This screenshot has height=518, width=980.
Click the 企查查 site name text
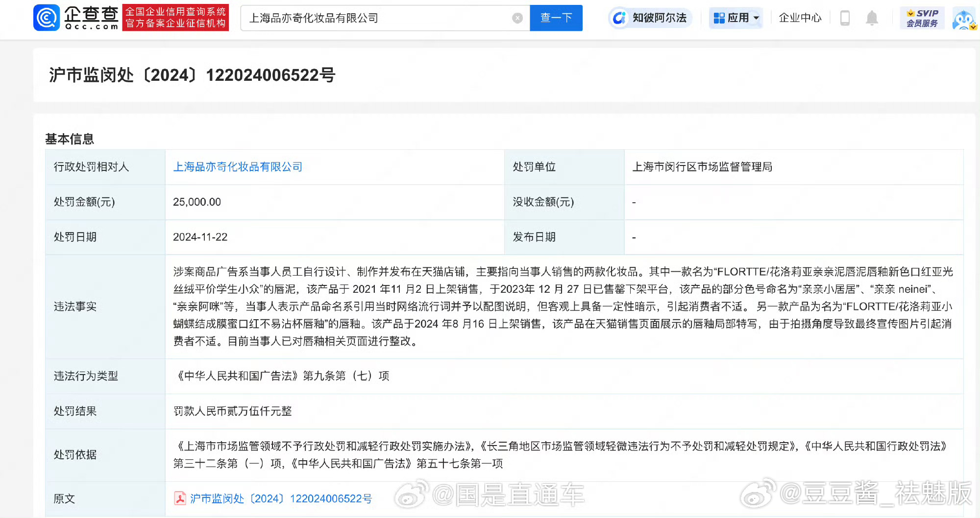pyautogui.click(x=91, y=14)
